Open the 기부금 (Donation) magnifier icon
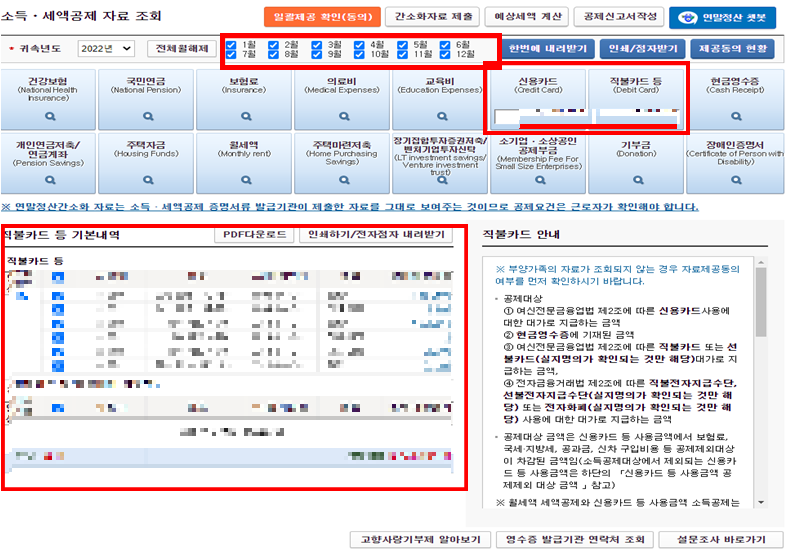 point(638,180)
